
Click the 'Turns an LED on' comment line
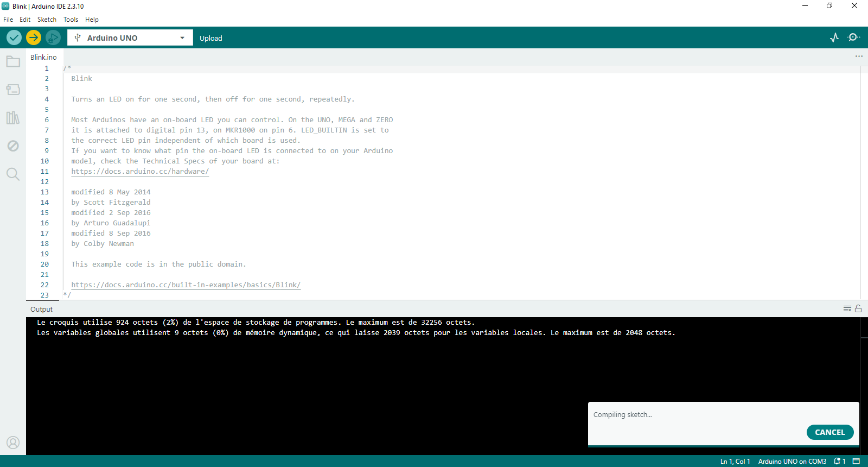(213, 99)
